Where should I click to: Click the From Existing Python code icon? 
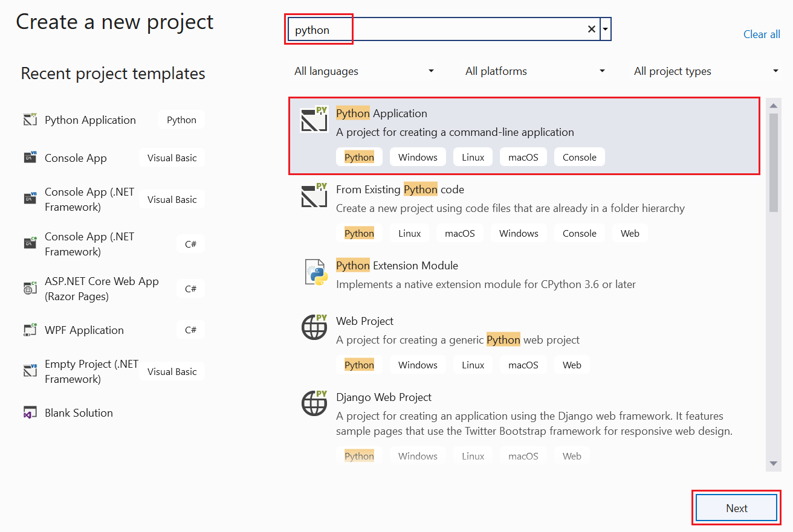tap(314, 196)
